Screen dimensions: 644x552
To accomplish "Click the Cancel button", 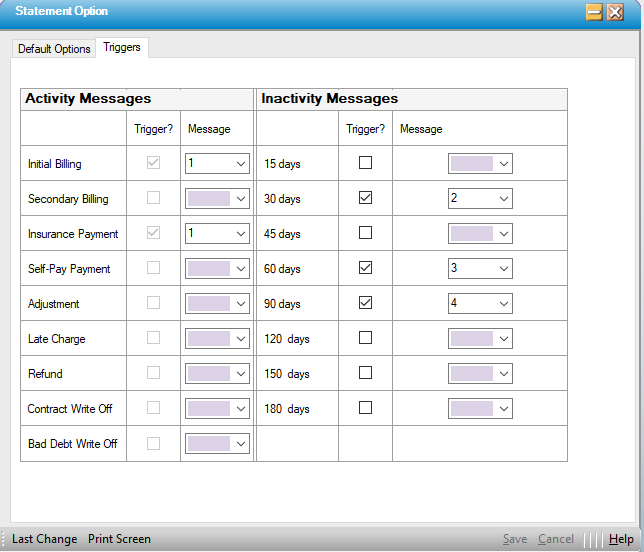I will (x=556, y=539).
